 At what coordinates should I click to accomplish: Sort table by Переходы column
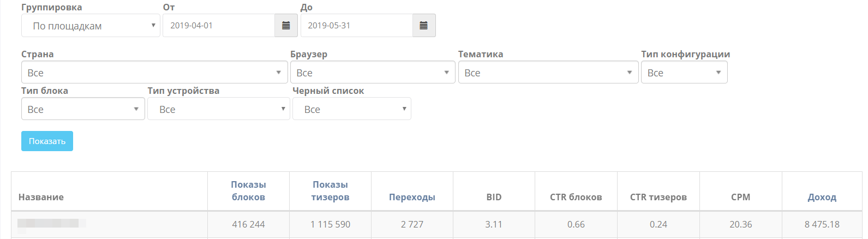tap(412, 197)
